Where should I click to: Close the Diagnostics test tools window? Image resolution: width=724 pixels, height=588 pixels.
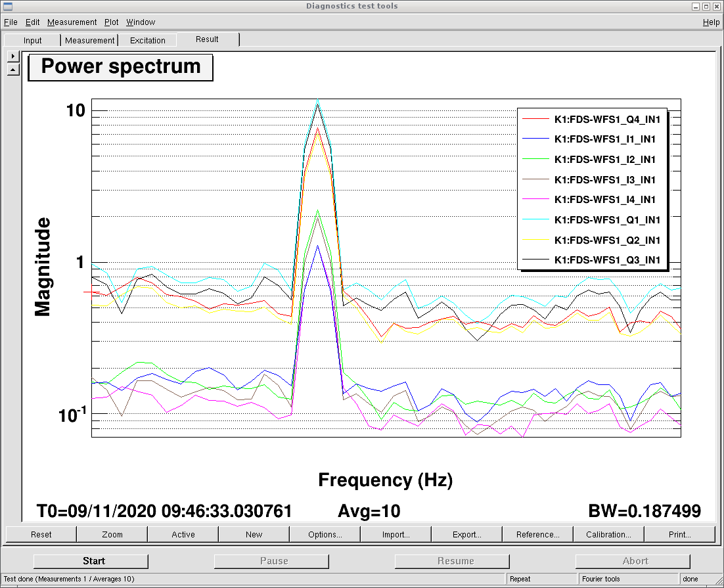tap(716, 7)
